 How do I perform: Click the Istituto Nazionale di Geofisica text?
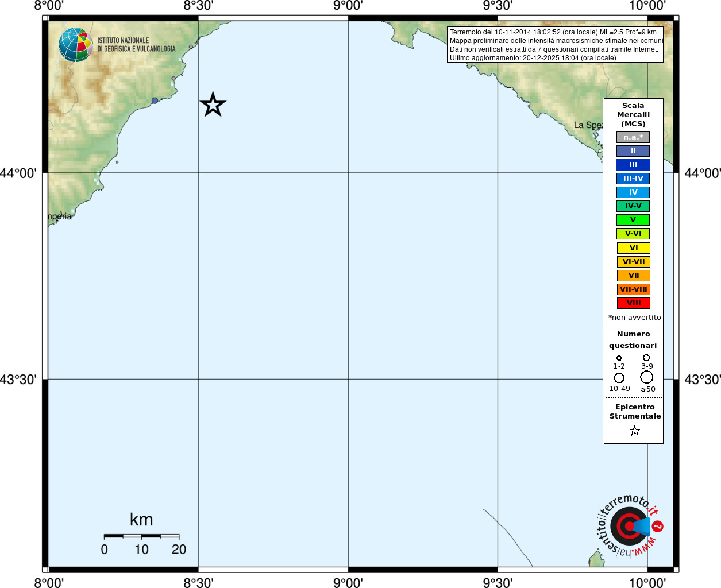point(136,45)
